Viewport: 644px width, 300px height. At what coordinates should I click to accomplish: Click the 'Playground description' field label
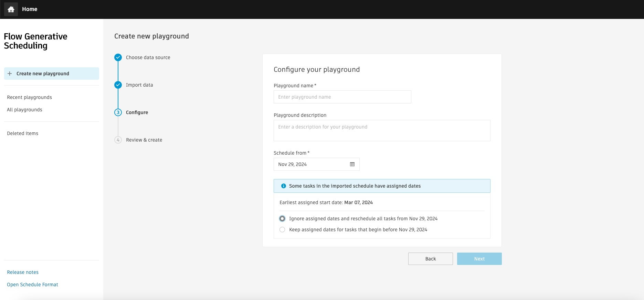click(x=300, y=115)
